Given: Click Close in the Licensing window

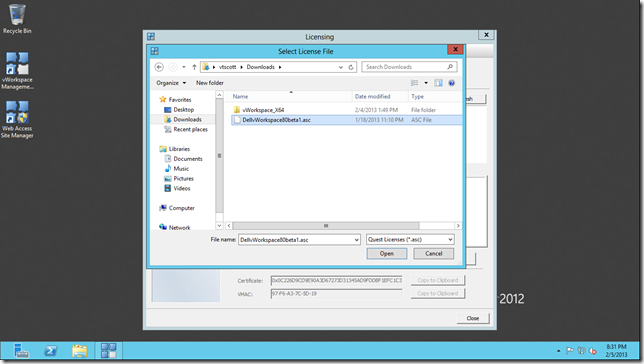Looking at the screenshot, I should point(473,318).
